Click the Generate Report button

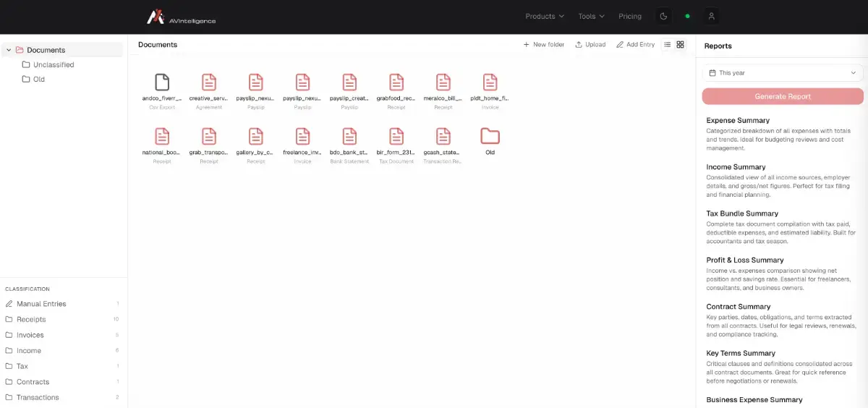pyautogui.click(x=783, y=96)
